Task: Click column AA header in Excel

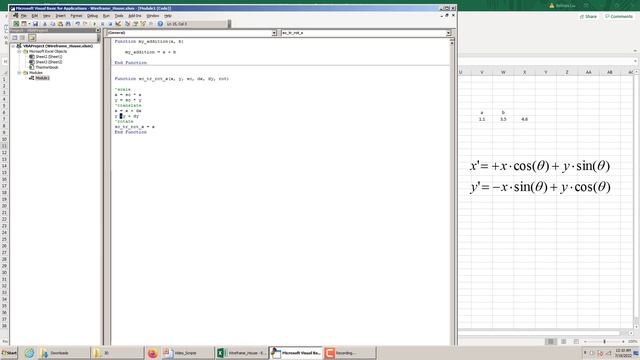Action: coord(588,72)
